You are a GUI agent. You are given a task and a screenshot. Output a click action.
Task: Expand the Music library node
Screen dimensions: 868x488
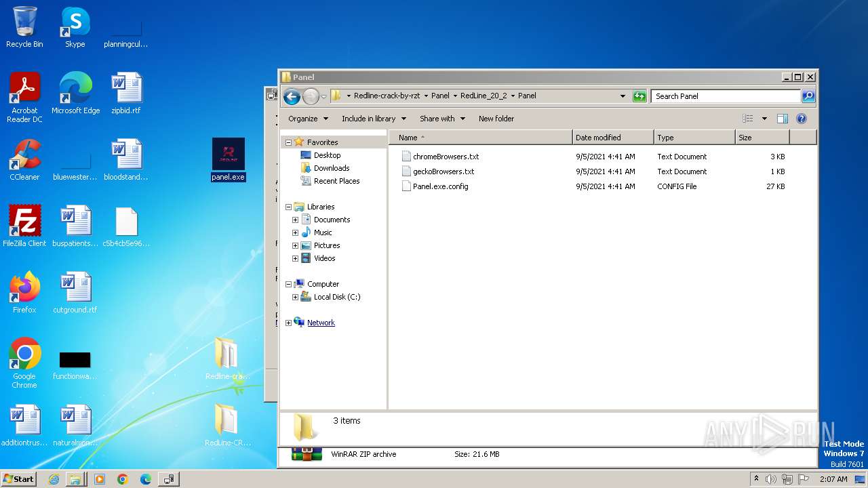[x=295, y=232]
